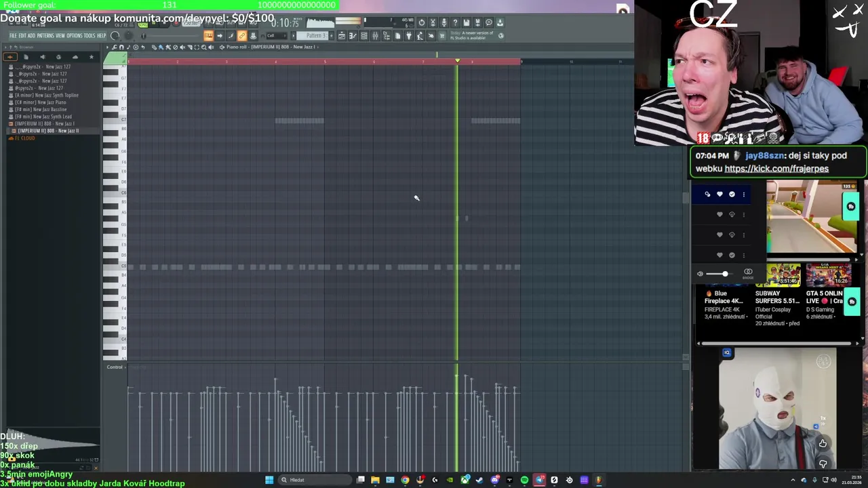
Task: Click the piano roll speaker playback tool
Action: pos(211,47)
